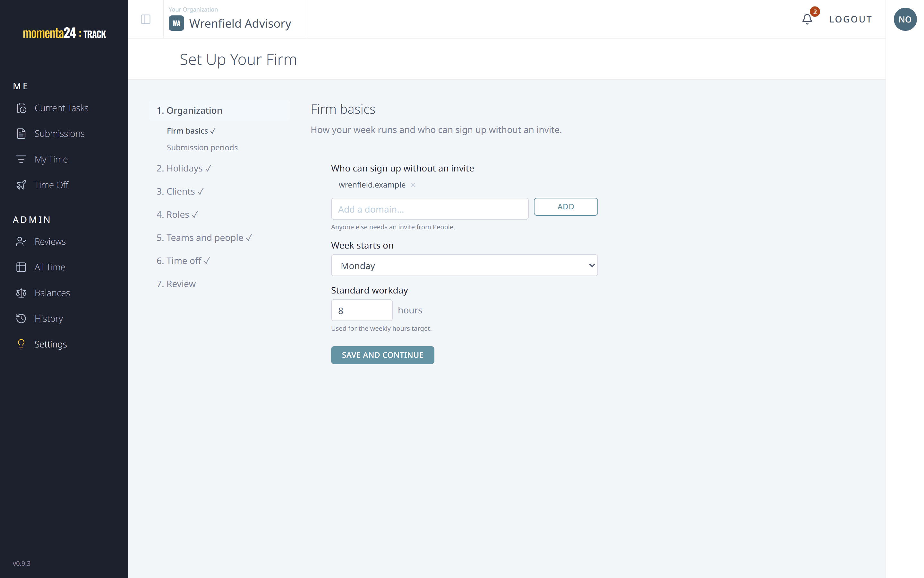This screenshot has height=578, width=924.
Task: Click the Set Up Your Firm heading
Action: point(238,60)
